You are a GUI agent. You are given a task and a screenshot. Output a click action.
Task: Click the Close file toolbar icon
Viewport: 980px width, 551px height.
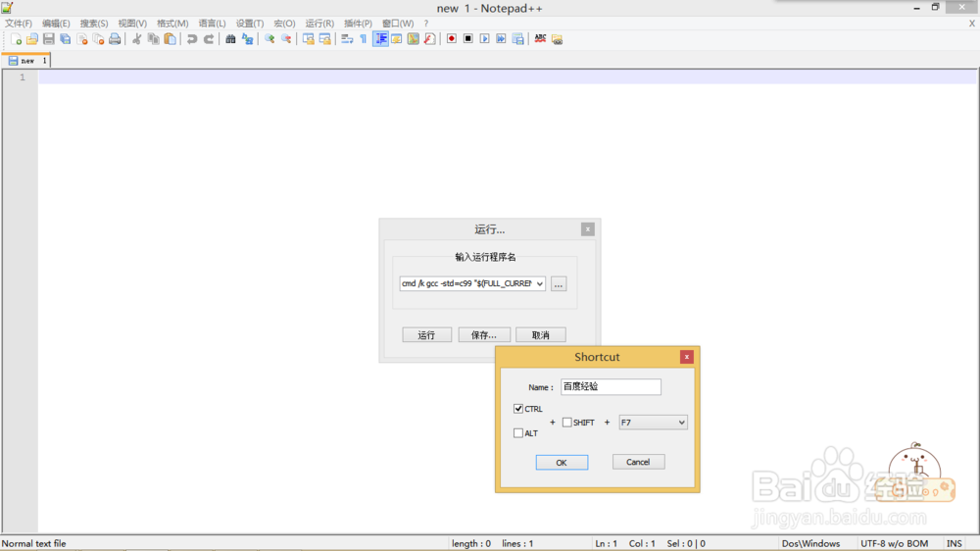(x=82, y=39)
